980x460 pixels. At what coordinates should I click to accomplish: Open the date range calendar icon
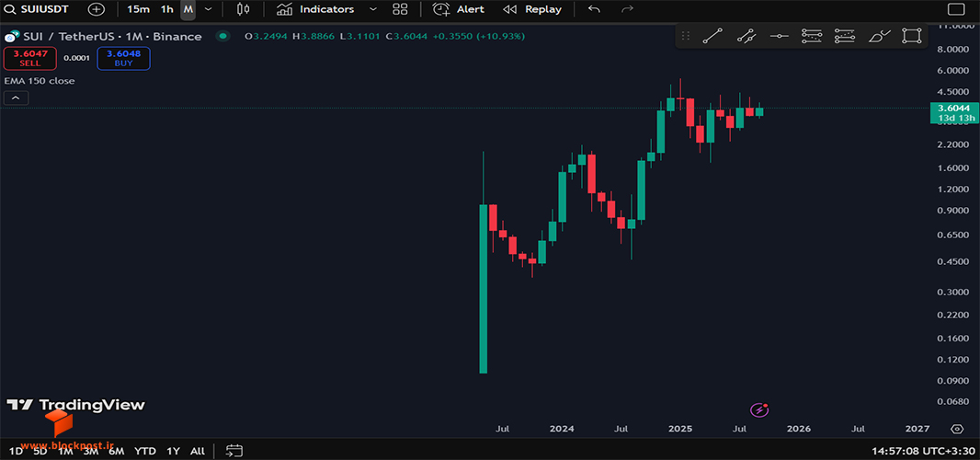click(234, 450)
